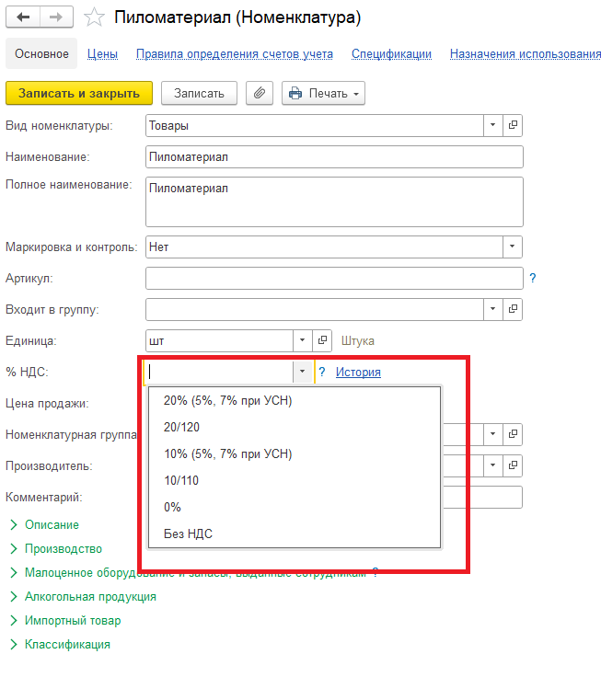Click the paperclip attachments icon
601x700 pixels.
point(260,93)
